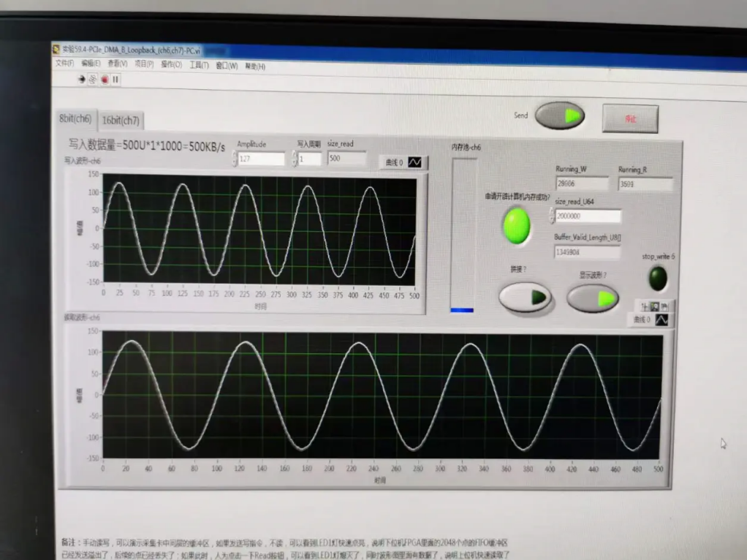Click the 内存池-ch6 vertical fill bar
Screen dimensions: 747x560
point(462,234)
